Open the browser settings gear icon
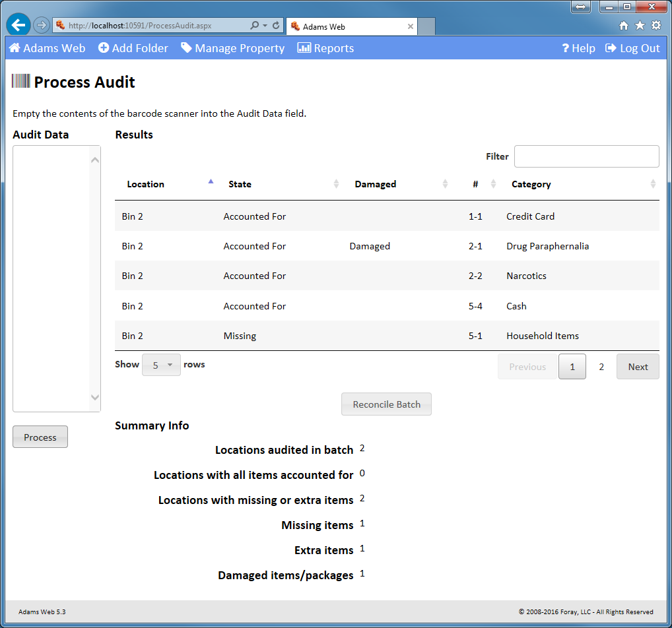This screenshot has width=672, height=628. (655, 26)
